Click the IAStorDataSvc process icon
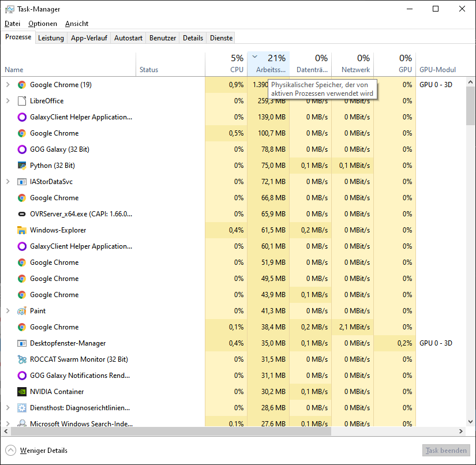This screenshot has height=465, width=476. tap(21, 182)
